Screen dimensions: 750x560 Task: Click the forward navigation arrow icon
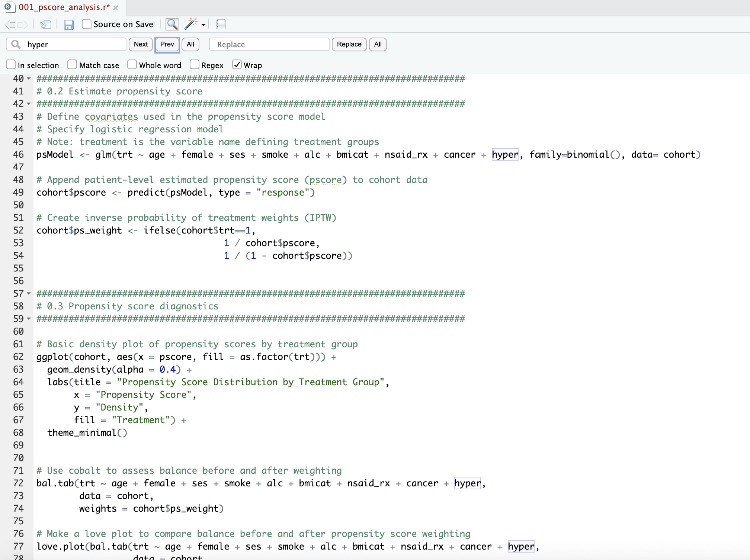[x=23, y=25]
